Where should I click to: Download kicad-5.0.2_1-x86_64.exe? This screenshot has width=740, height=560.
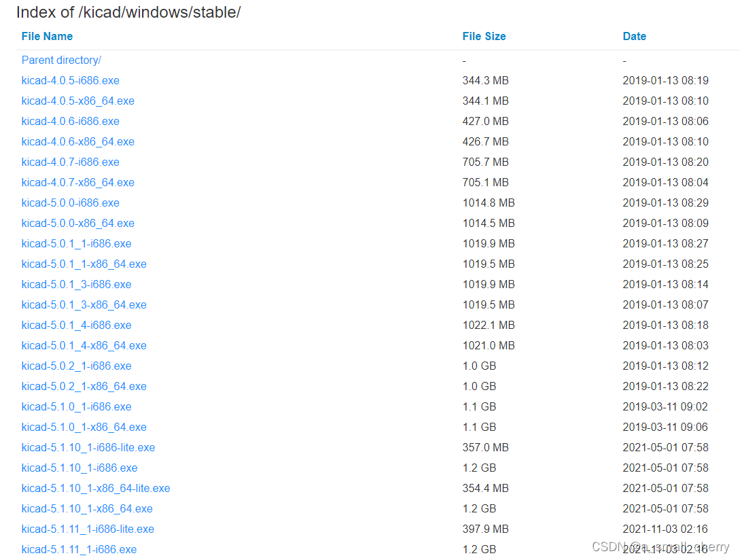[84, 386]
